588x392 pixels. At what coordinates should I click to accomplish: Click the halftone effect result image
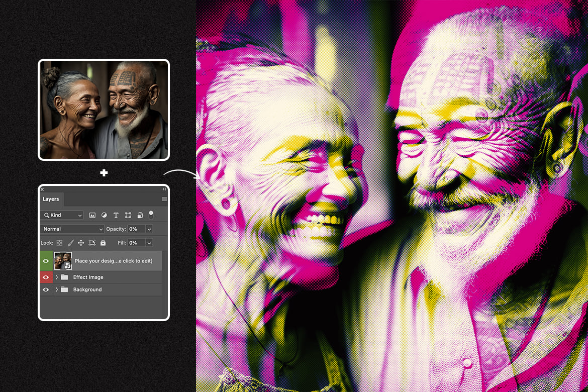(x=392, y=196)
